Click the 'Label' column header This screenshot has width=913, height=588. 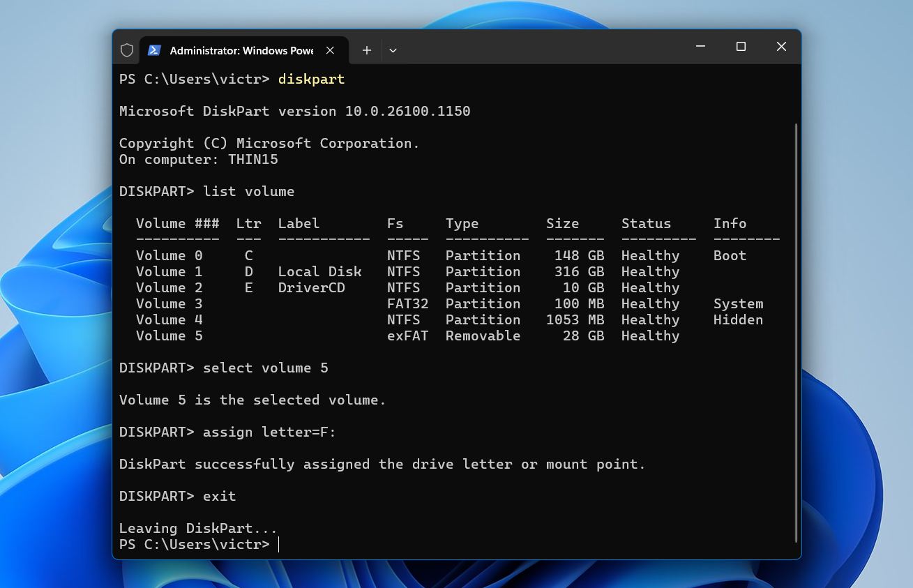tap(299, 223)
